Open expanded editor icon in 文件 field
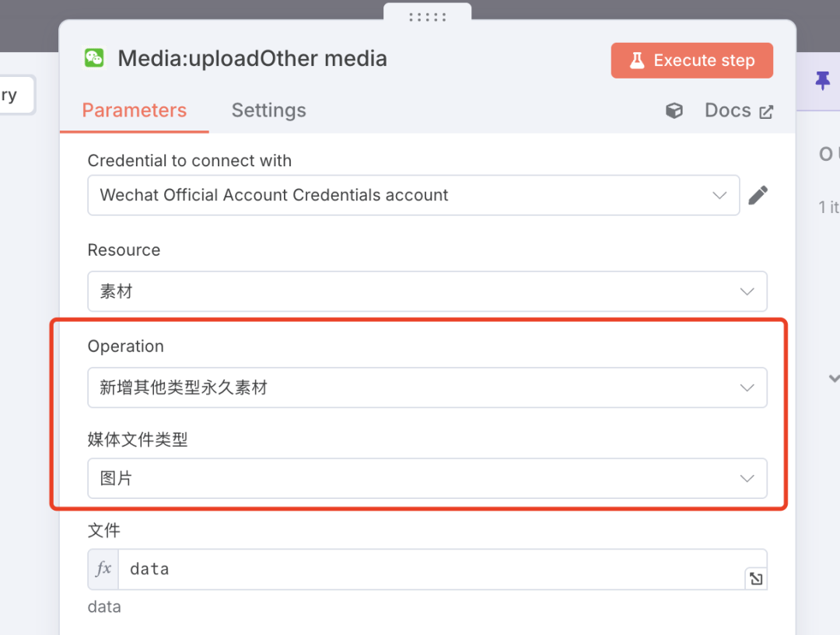The image size is (840, 635). [755, 578]
